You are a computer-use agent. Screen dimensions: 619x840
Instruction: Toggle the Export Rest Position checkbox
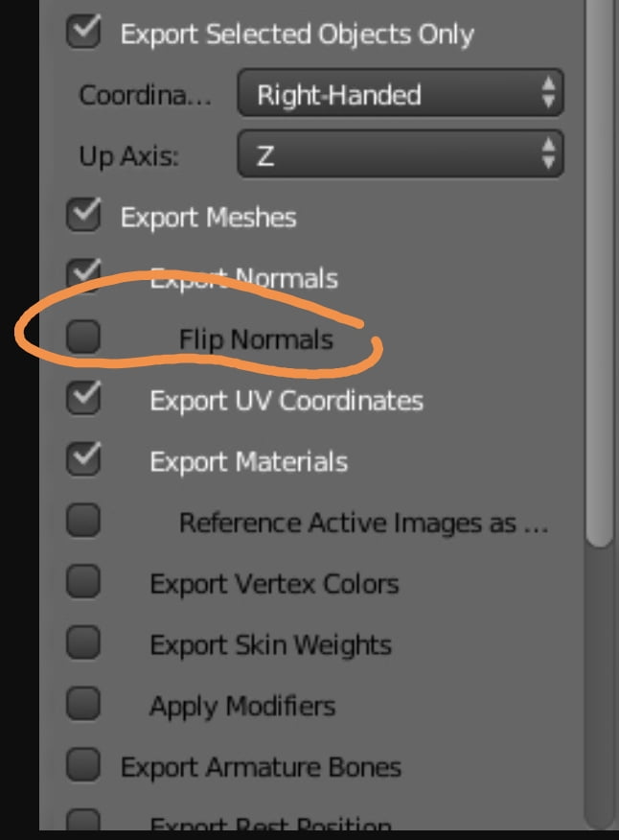(83, 822)
